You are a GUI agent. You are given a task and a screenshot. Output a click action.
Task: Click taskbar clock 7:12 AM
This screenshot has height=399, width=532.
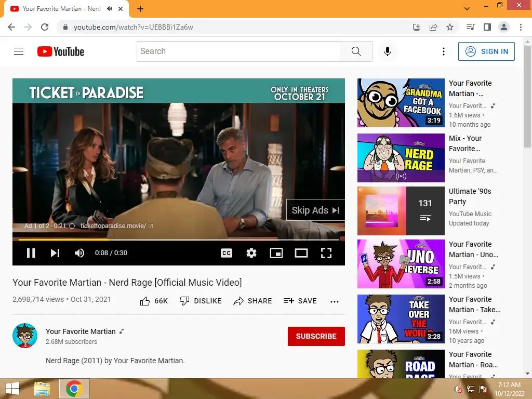coord(509,385)
